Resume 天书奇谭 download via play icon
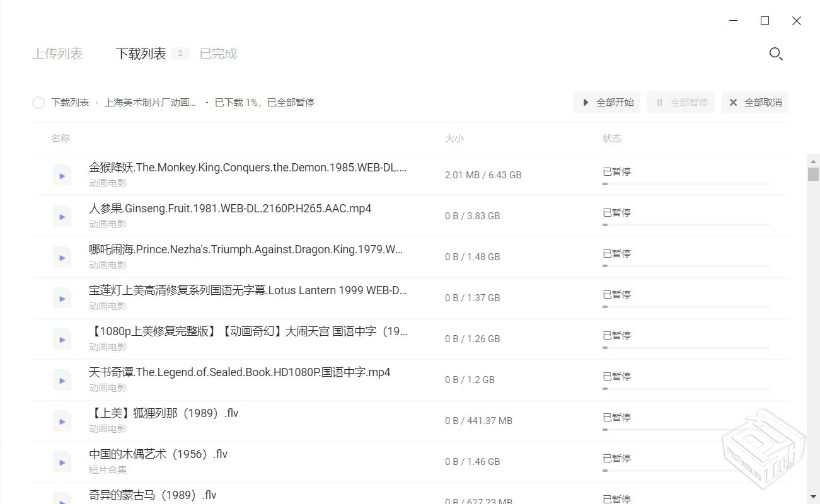Image resolution: width=820 pixels, height=504 pixels. point(62,380)
